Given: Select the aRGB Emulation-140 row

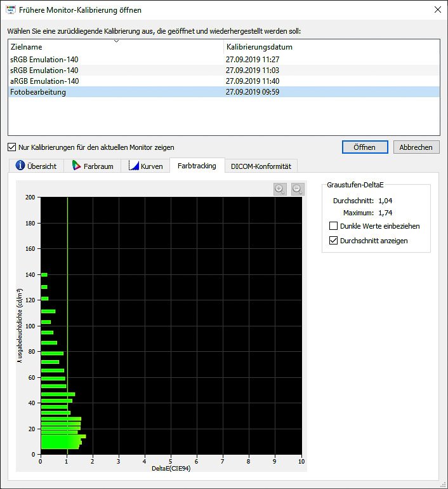Looking at the screenshot, I should click(224, 81).
